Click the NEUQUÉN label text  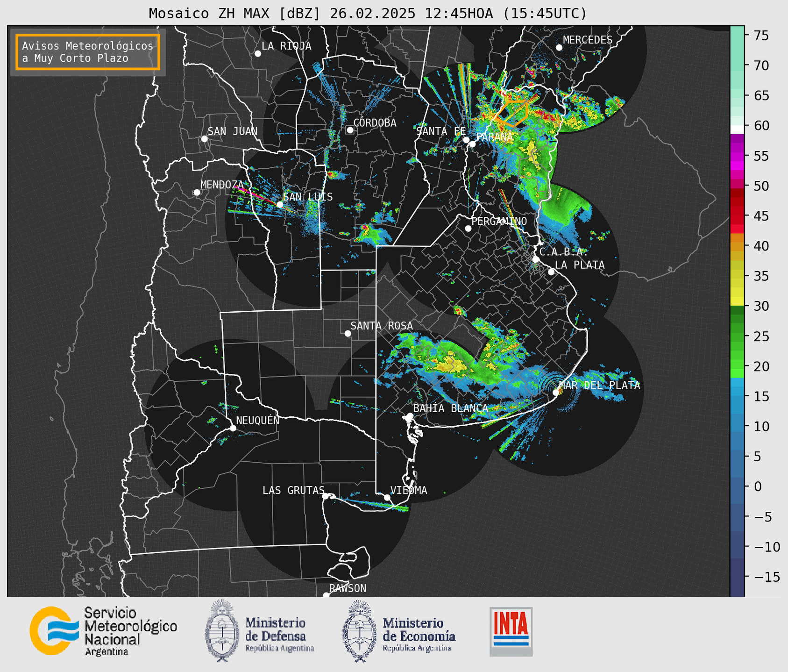(258, 421)
